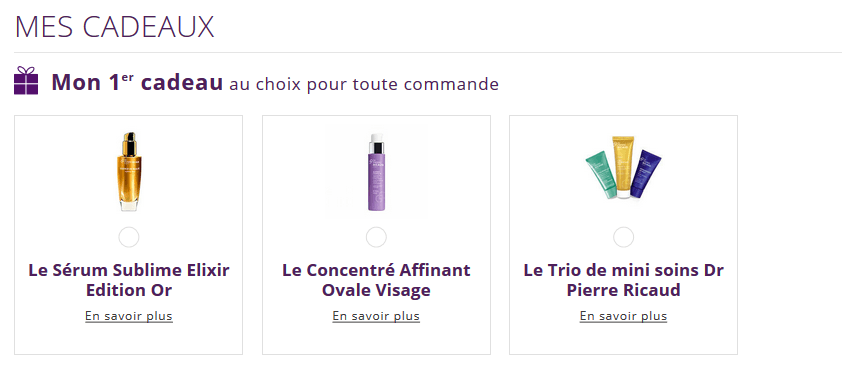The width and height of the screenshot is (842, 376).
Task: Click the gold pump top of the serum bottle
Action: [129, 142]
